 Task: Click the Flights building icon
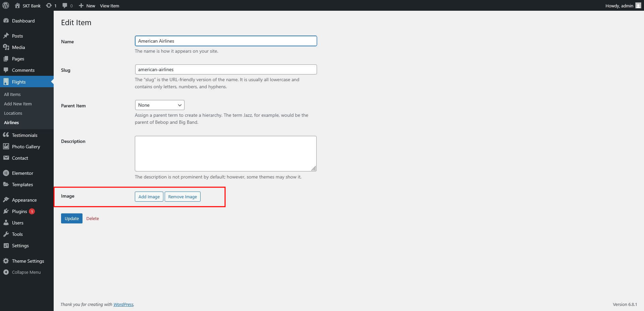click(6, 82)
